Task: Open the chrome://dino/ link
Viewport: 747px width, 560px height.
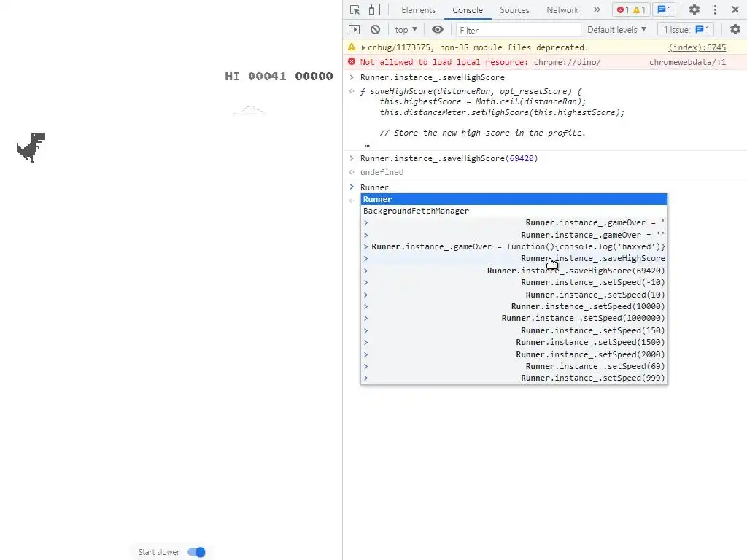Action: [567, 62]
